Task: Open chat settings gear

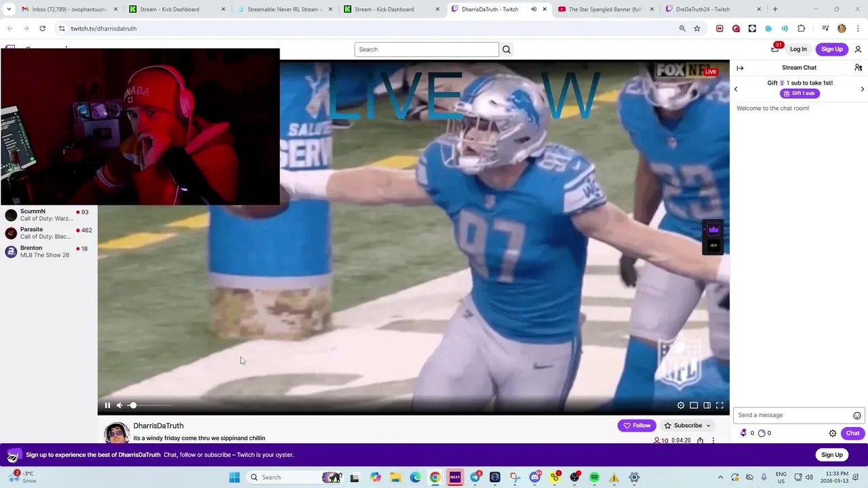Action: click(x=833, y=433)
